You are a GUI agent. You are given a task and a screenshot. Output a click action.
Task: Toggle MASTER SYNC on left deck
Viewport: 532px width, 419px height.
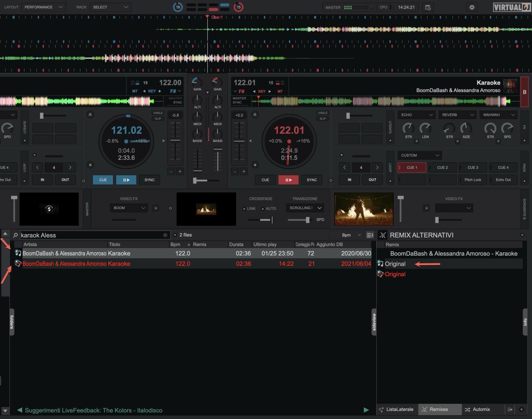[175, 100]
